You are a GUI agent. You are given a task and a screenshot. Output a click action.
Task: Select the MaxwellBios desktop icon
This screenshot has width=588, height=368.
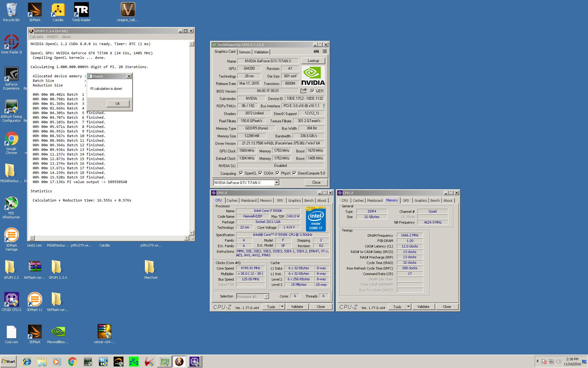tap(58, 334)
